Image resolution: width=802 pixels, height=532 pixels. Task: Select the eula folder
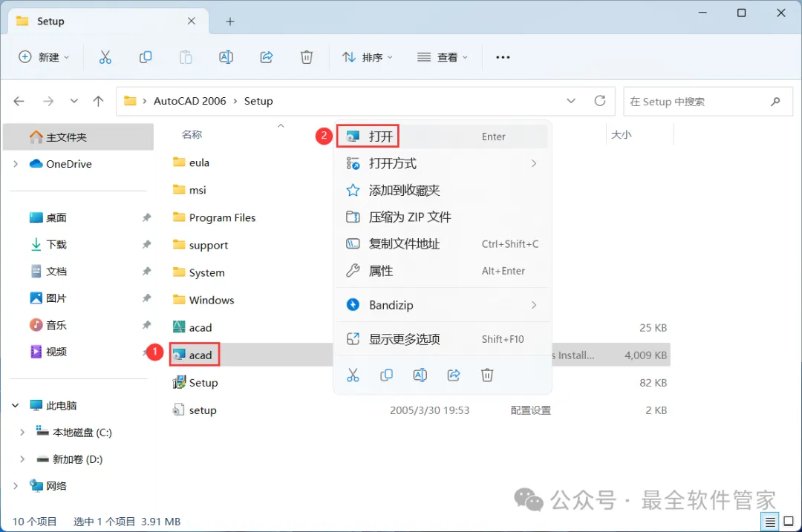191,162
